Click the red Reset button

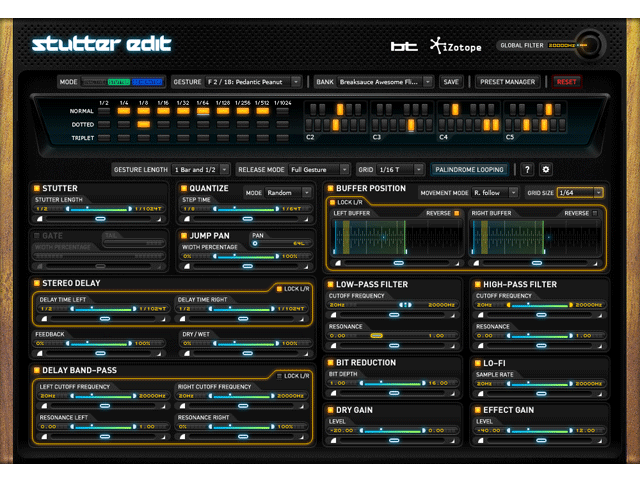(x=567, y=82)
